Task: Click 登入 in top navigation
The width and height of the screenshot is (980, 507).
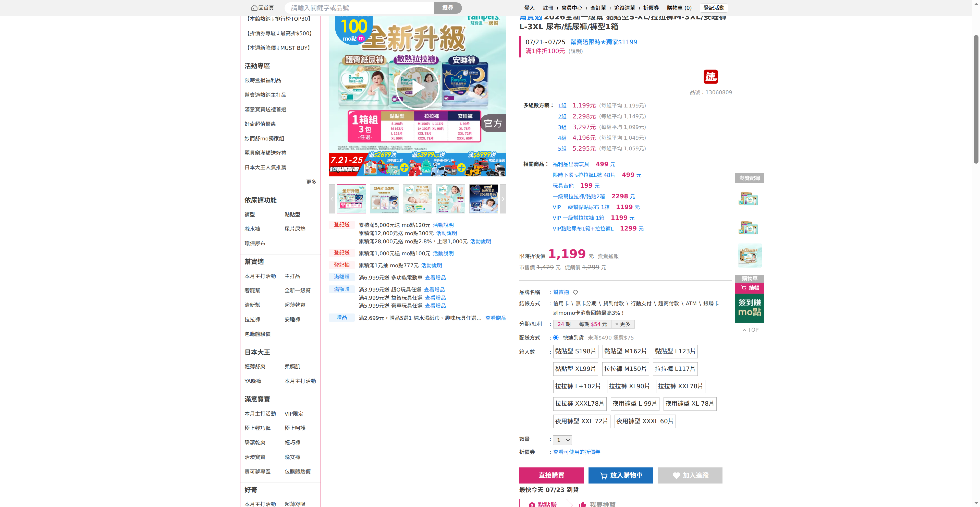Action: tap(529, 8)
